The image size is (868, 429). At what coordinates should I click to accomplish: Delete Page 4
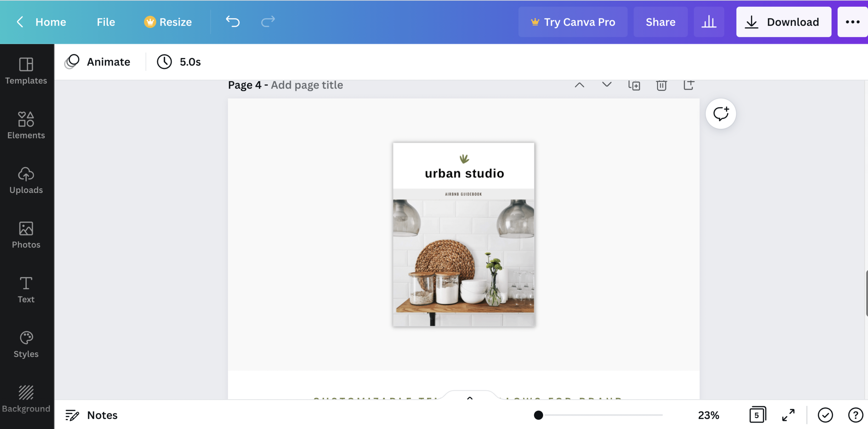(661, 85)
